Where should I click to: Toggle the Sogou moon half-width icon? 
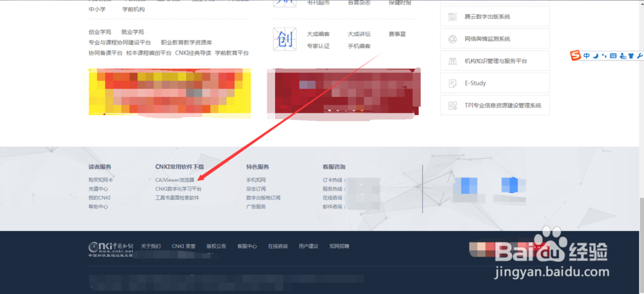click(595, 55)
